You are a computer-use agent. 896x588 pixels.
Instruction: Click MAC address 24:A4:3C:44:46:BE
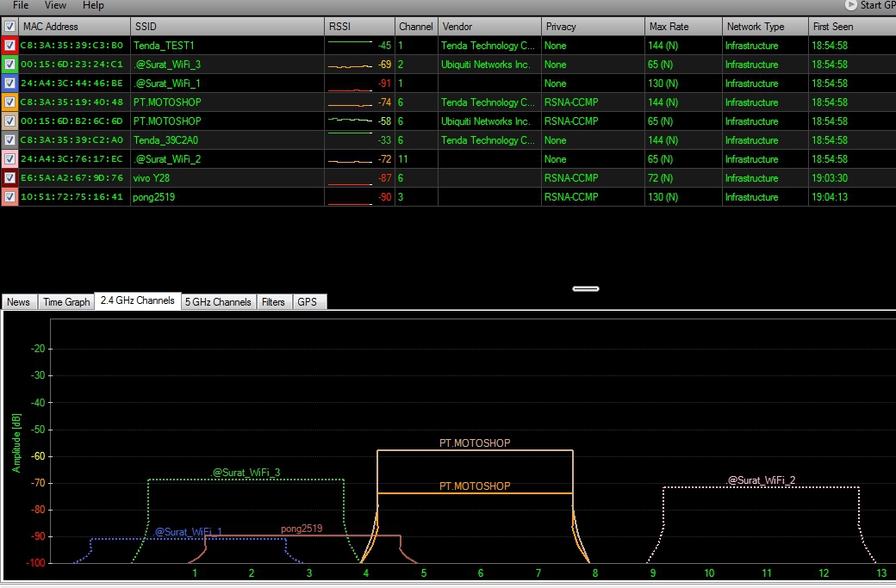click(72, 84)
